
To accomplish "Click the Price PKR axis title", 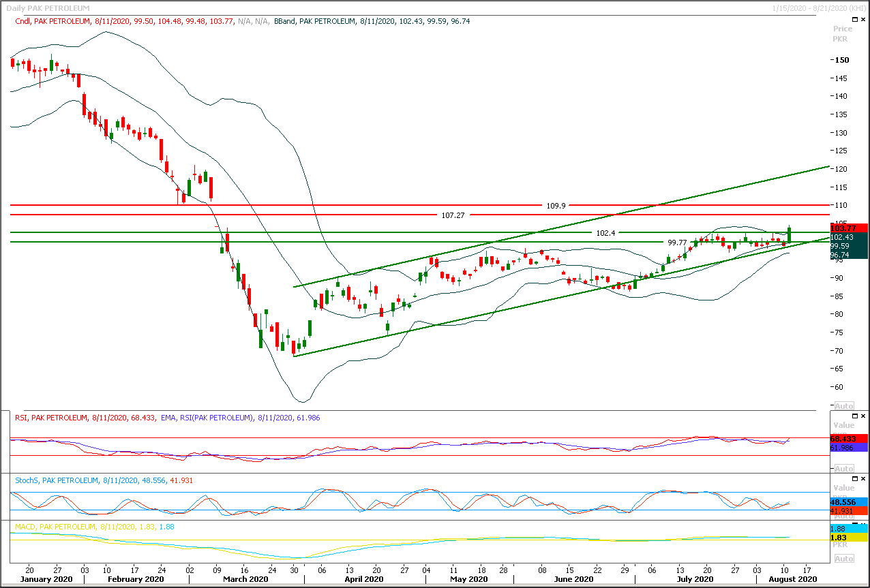I will (x=842, y=34).
